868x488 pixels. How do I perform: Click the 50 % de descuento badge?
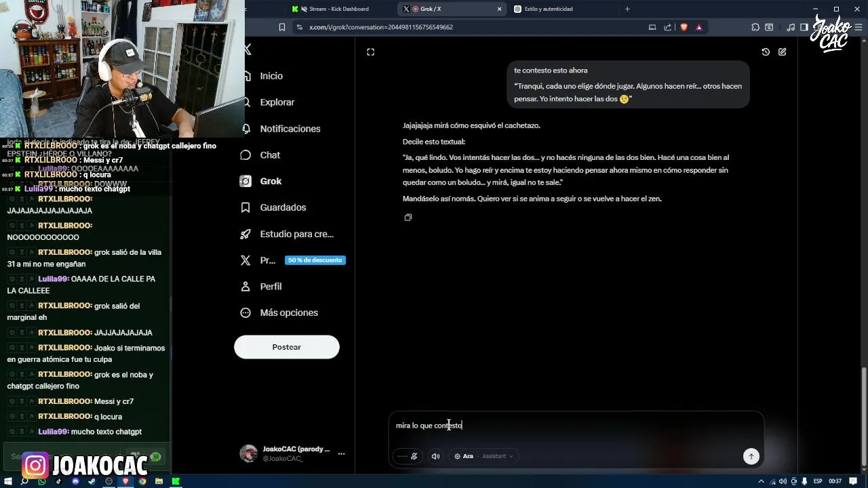pyautogui.click(x=315, y=260)
